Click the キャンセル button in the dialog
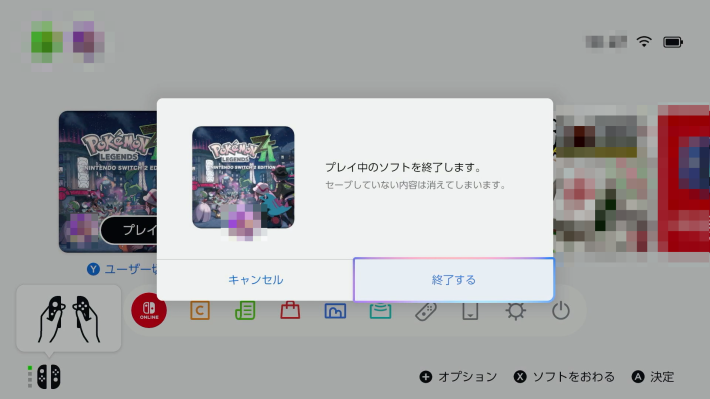710x399 pixels. pyautogui.click(x=255, y=280)
